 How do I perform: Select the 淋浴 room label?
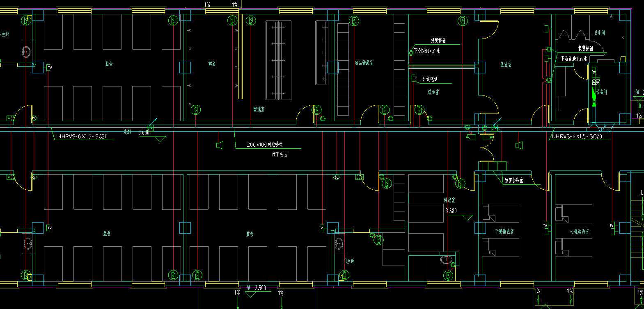pos(212,64)
